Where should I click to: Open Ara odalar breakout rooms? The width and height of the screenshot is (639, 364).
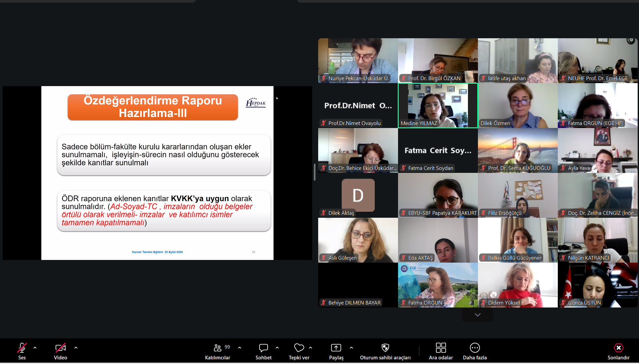[x=441, y=351]
